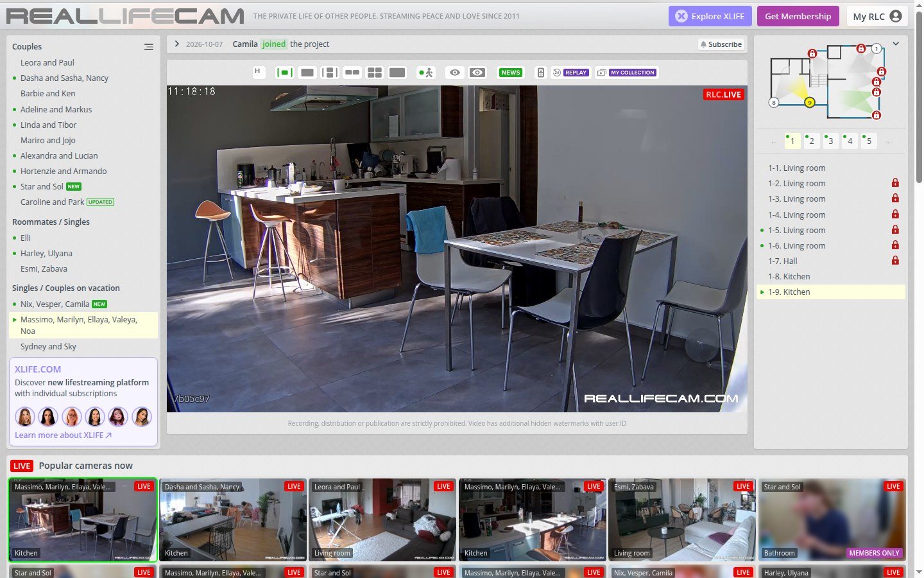Open Leora and Paul Living room thumbnail

[382, 520]
